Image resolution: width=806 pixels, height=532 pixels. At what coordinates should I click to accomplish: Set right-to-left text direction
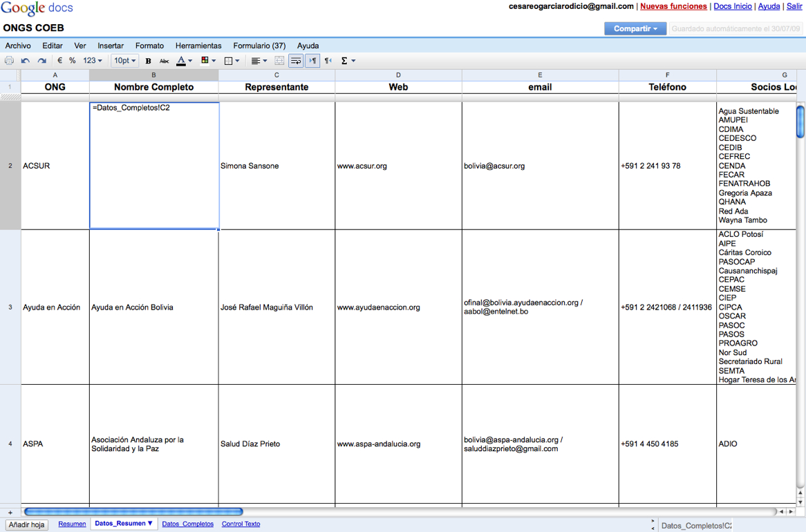tap(328, 61)
